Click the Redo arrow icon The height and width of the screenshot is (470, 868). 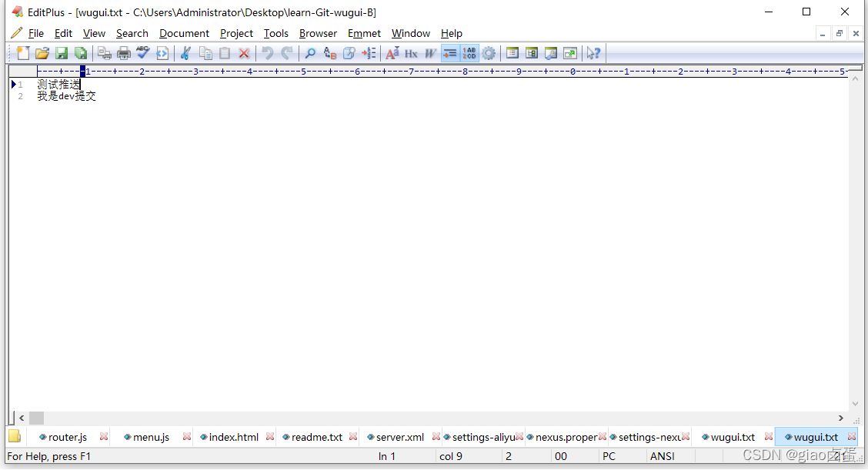pos(287,53)
